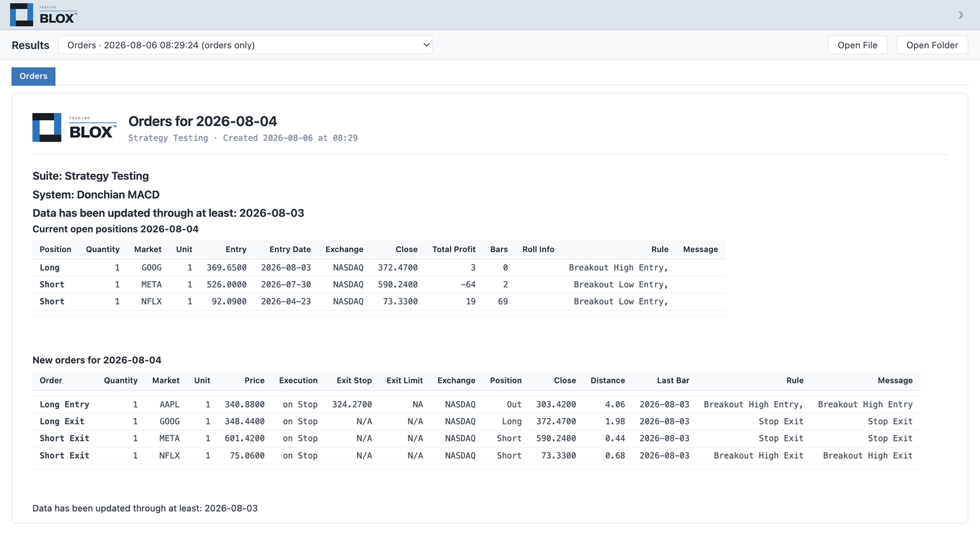
Task: Click NFLX entry price 92.0900
Action: pos(229,302)
